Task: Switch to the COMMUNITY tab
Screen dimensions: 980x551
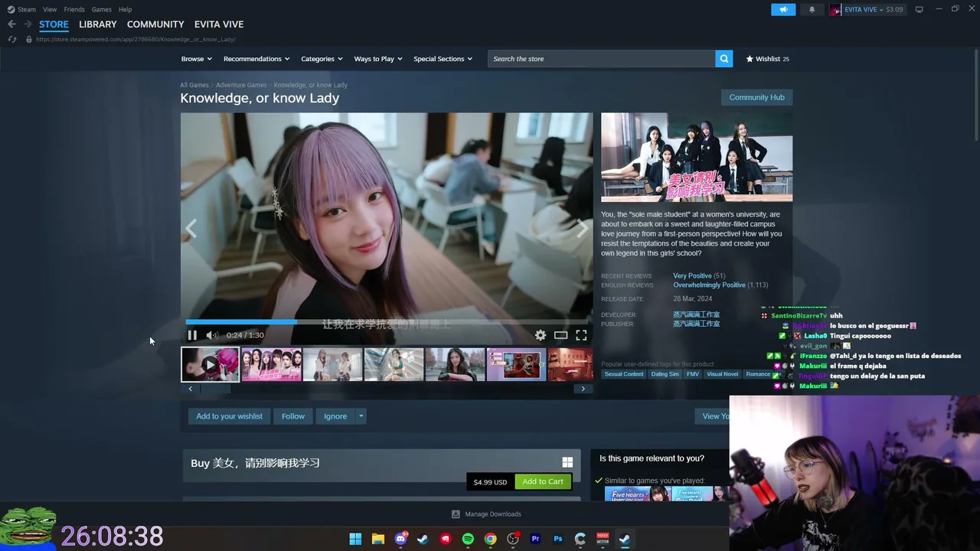Action: click(x=155, y=24)
